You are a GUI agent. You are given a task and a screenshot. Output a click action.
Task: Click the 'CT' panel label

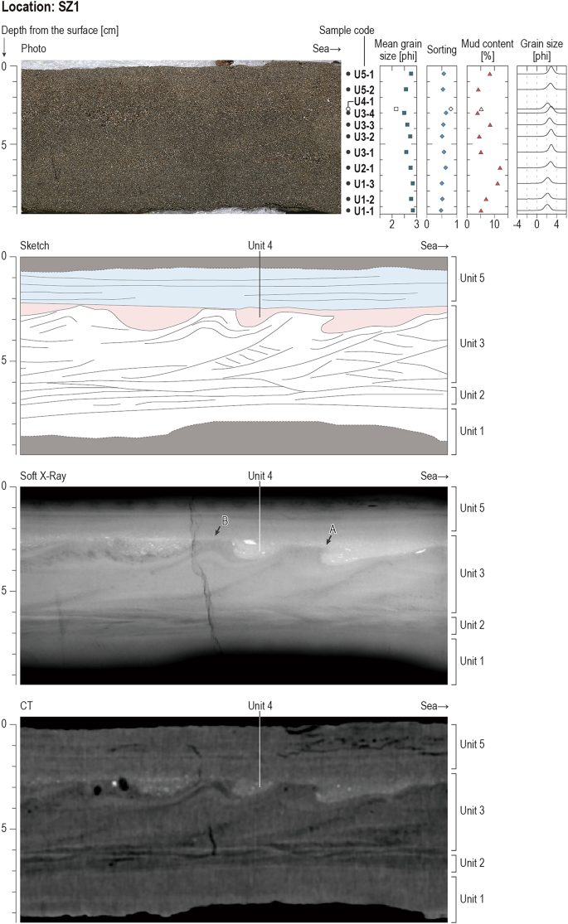[27, 705]
